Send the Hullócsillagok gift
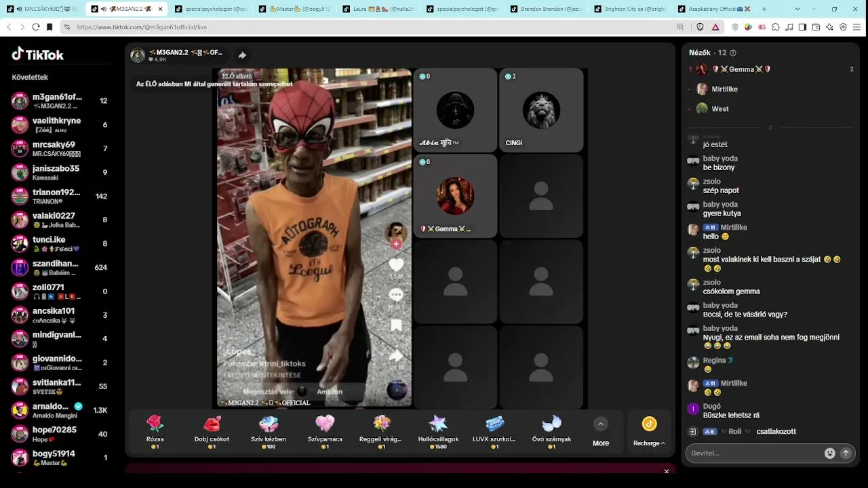 tap(438, 431)
